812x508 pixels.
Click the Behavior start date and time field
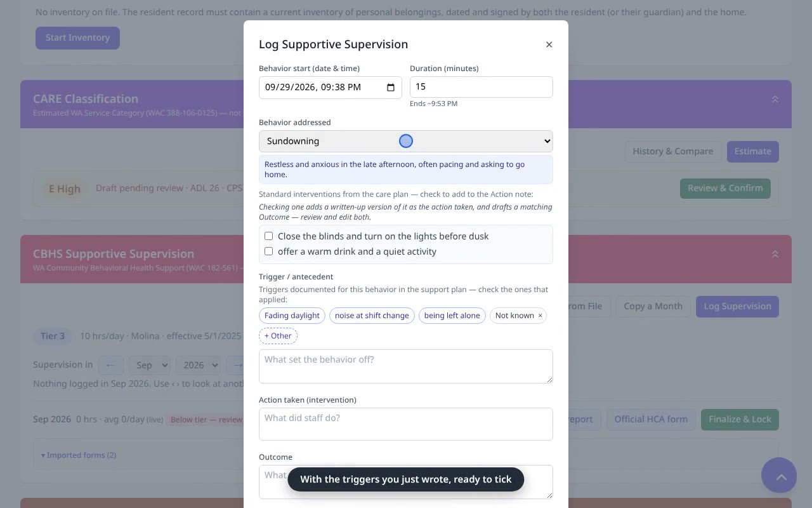coord(330,87)
